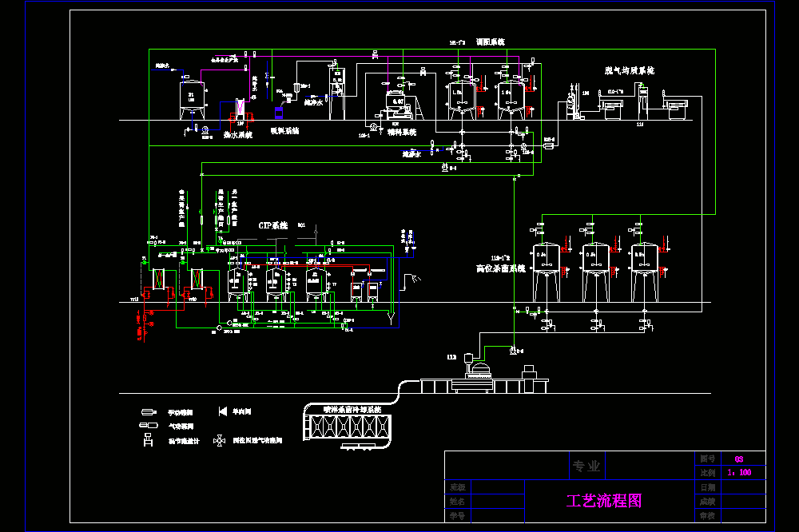Select the manual butterfly valve legend symbol

pos(149,412)
